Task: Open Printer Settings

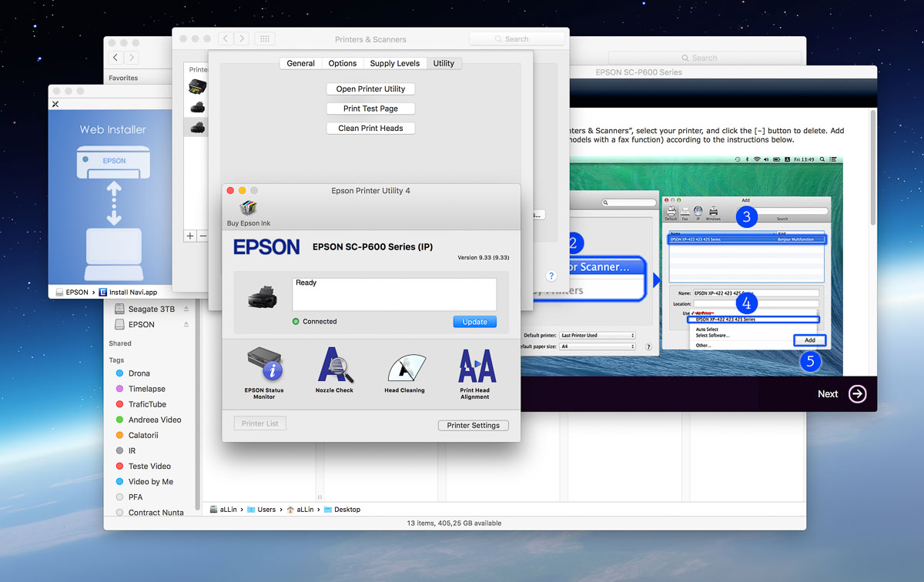Action: click(473, 425)
